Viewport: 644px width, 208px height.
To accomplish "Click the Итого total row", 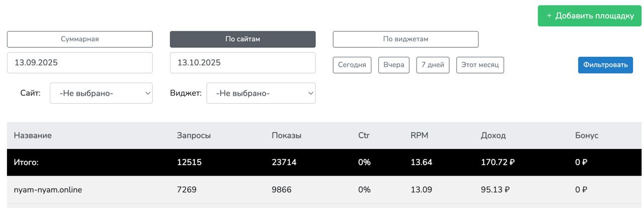I will [x=26, y=163].
